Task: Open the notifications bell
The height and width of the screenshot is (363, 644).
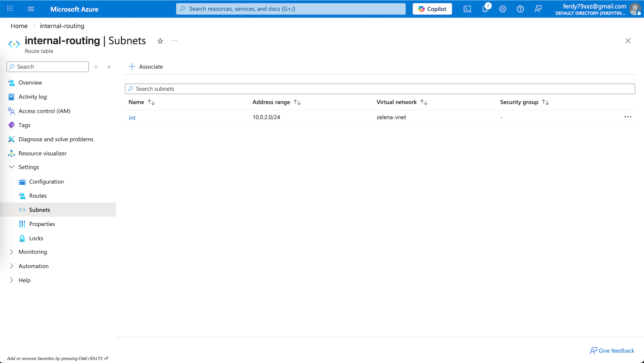Action: pyautogui.click(x=485, y=9)
